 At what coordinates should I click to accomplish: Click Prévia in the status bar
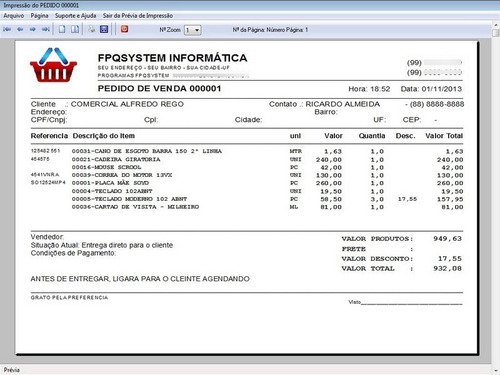pos(12,370)
